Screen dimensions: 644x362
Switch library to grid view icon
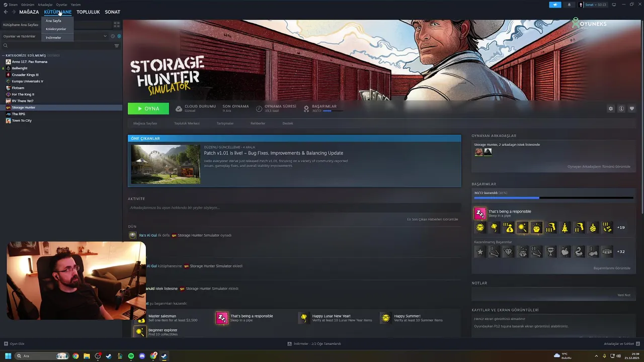117,24
